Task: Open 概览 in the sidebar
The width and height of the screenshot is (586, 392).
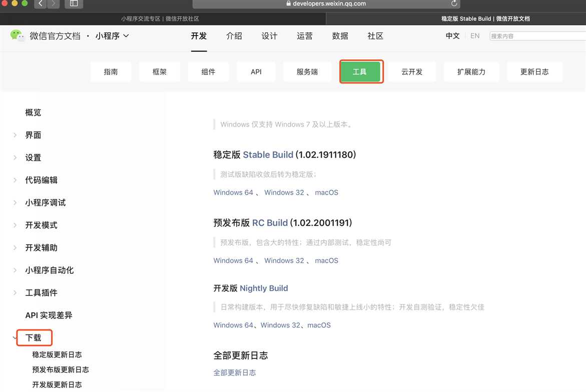Action: click(x=33, y=113)
